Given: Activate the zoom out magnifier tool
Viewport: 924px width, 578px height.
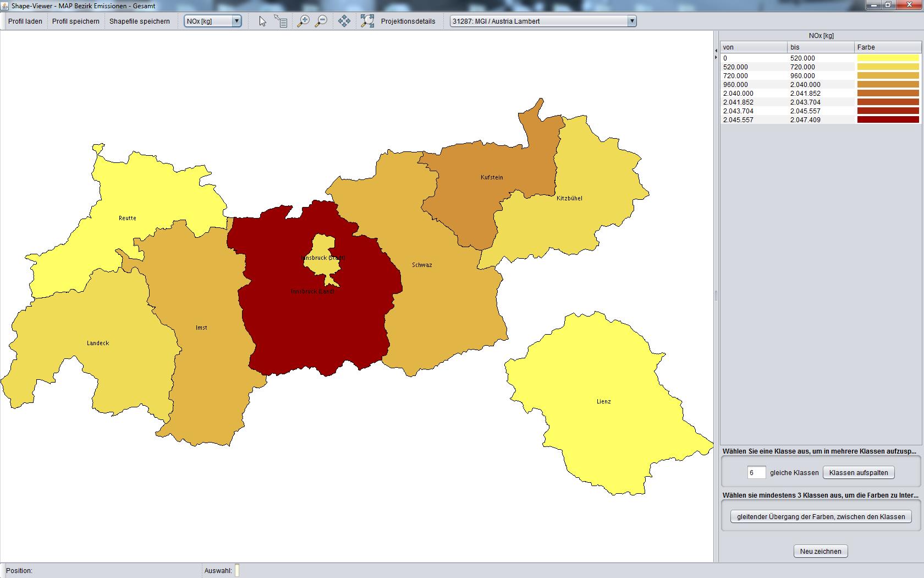Looking at the screenshot, I should click(321, 21).
